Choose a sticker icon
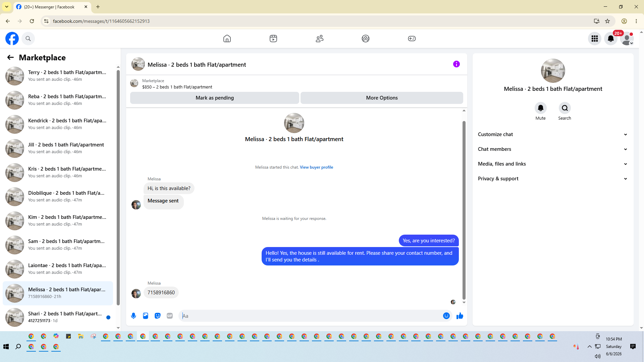 158,316
